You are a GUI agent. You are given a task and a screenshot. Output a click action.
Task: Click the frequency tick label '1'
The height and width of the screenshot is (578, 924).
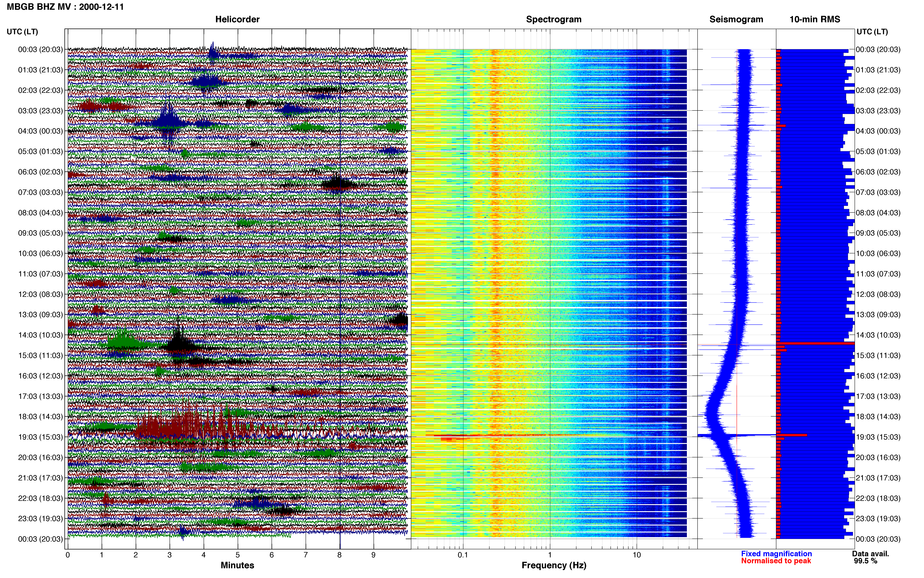(x=550, y=555)
